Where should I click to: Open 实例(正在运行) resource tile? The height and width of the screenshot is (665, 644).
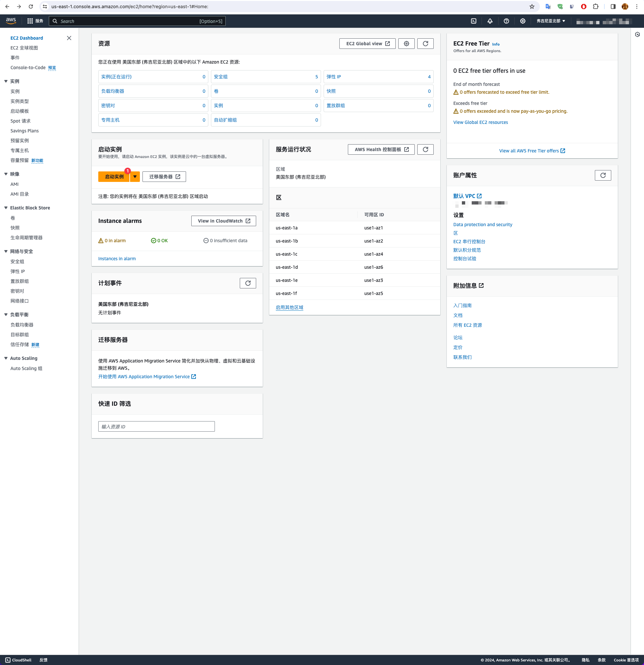pyautogui.click(x=153, y=77)
